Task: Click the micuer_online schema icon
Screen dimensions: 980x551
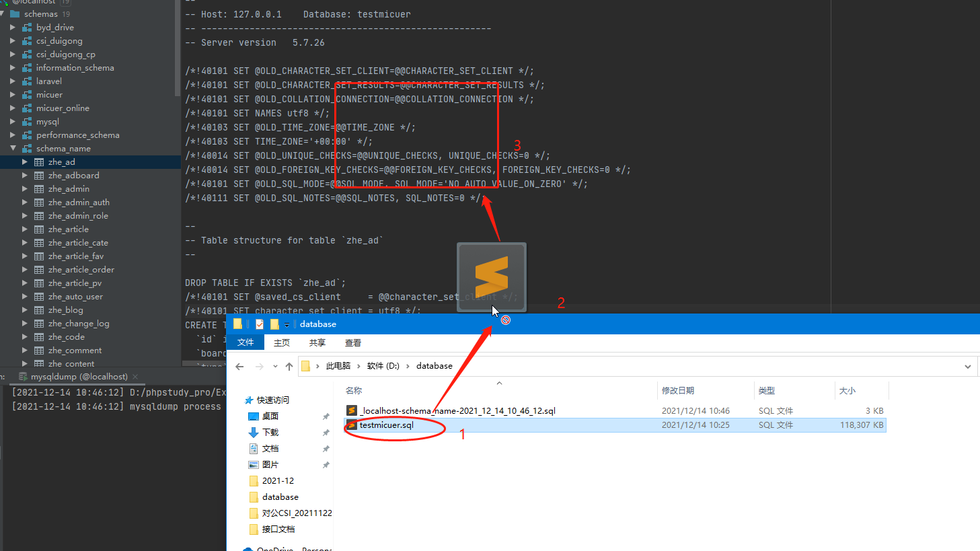Action: (x=27, y=108)
